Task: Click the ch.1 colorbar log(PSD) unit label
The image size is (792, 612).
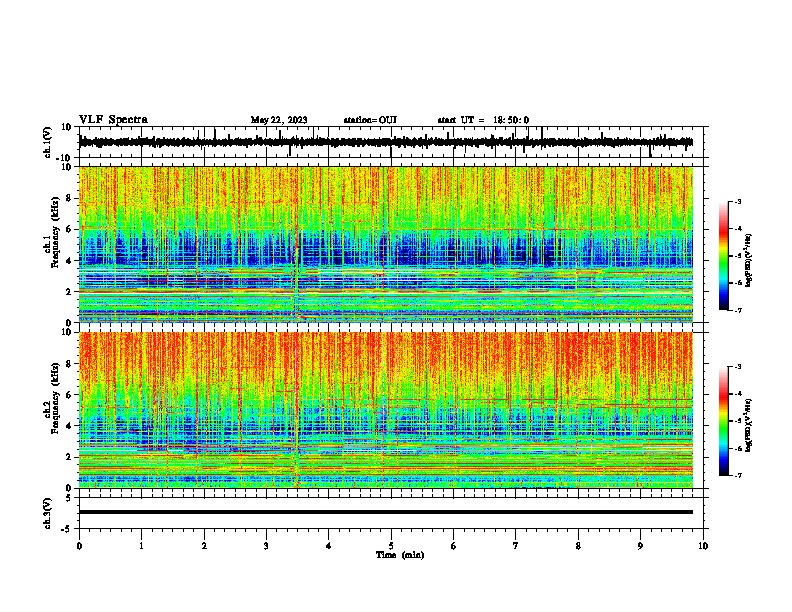Action: 749,260
